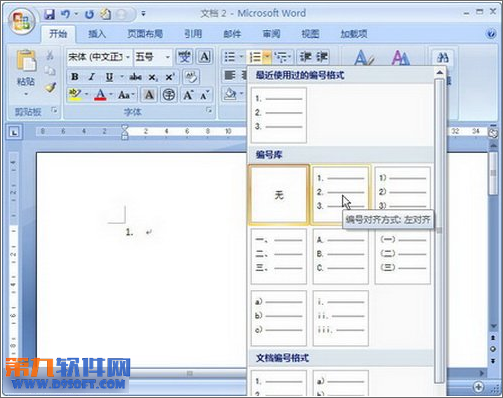Switch to the 审阅 tab

pyautogui.click(x=271, y=34)
